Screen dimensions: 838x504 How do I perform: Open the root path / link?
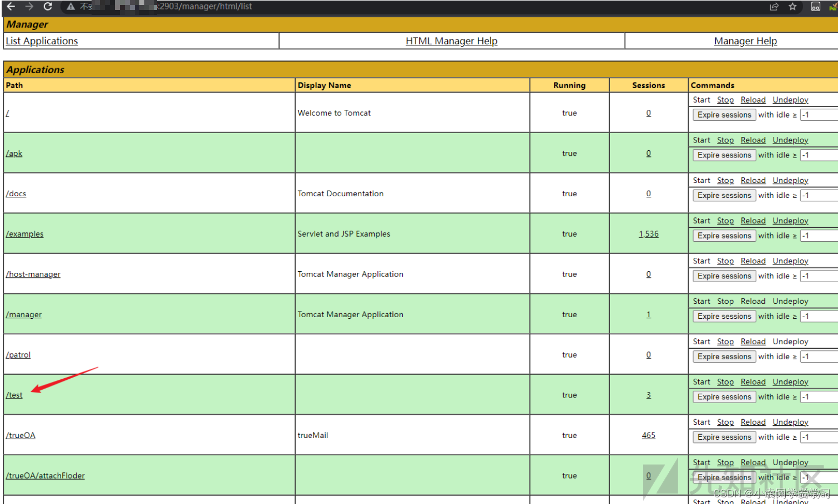[7, 113]
